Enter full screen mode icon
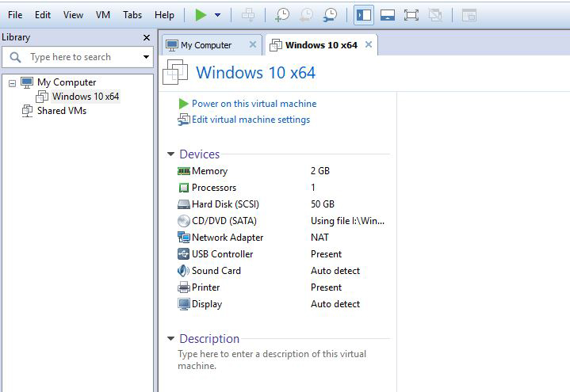This screenshot has height=392, width=570. point(411,15)
